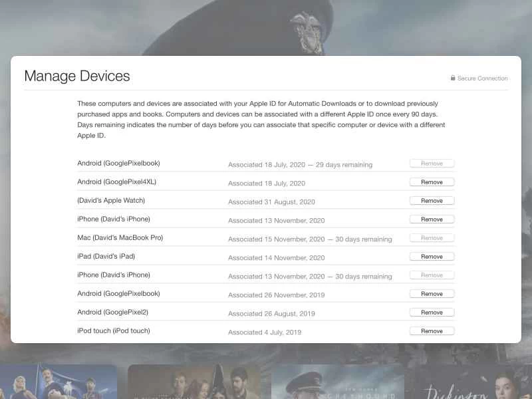Click the Manage Devices heading
This screenshot has height=399, width=532.
click(77, 76)
